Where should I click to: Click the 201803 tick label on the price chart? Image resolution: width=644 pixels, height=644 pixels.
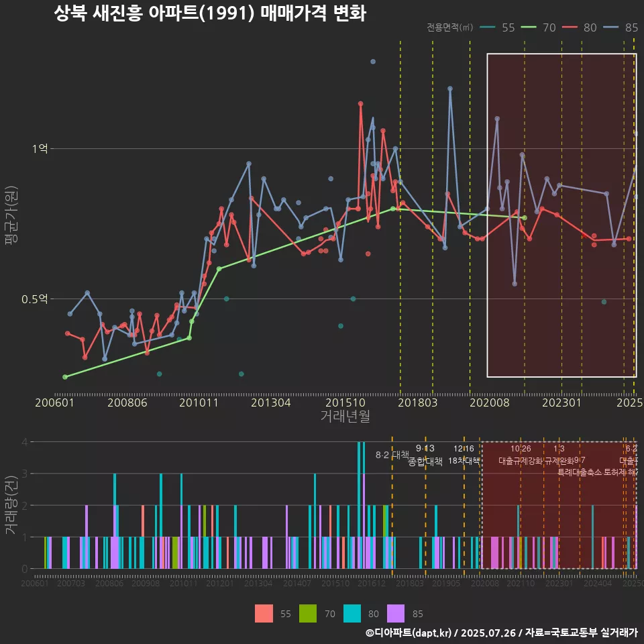click(418, 402)
